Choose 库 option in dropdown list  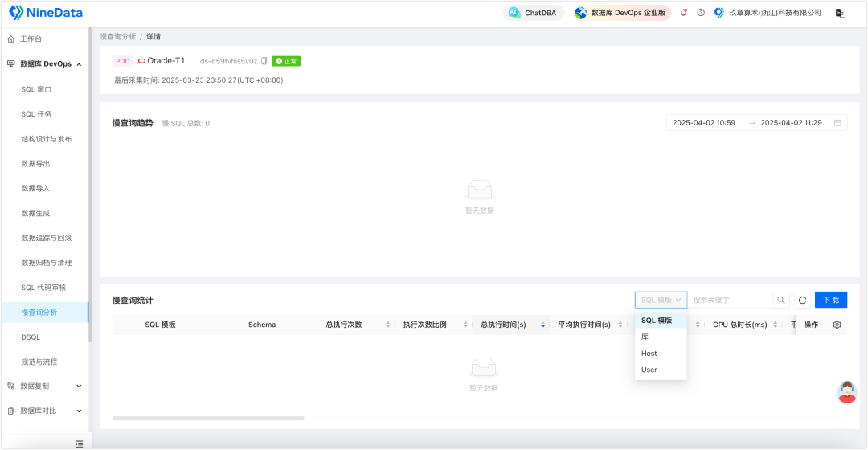click(x=661, y=337)
